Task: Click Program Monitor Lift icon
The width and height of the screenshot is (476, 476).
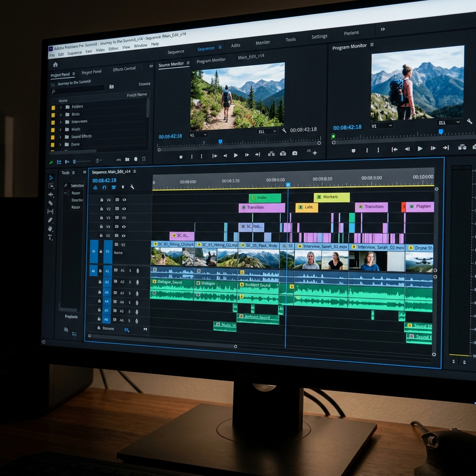Action: coord(462,147)
